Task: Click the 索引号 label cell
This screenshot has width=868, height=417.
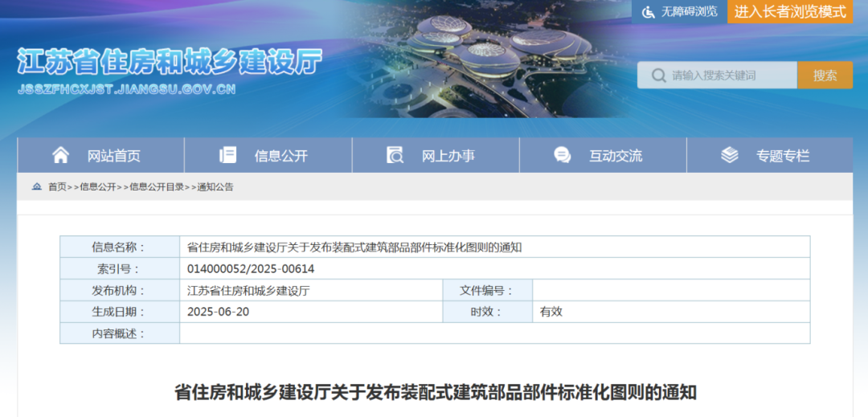Action: tap(120, 269)
